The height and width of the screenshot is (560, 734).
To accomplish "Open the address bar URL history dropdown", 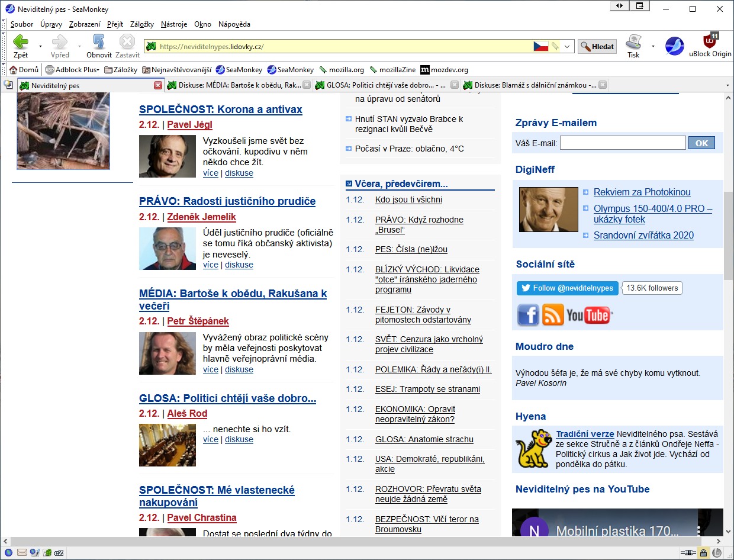I will pos(568,46).
